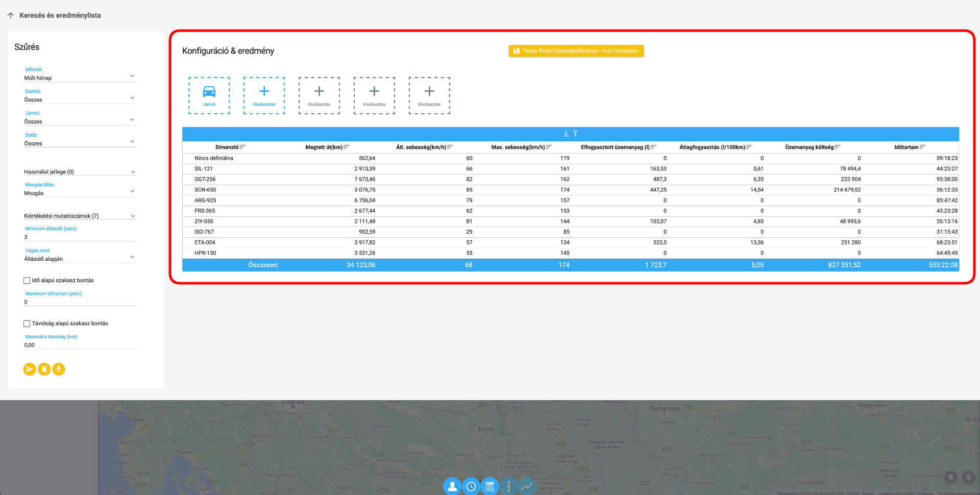Click the yellow send/run filter button

click(30, 369)
